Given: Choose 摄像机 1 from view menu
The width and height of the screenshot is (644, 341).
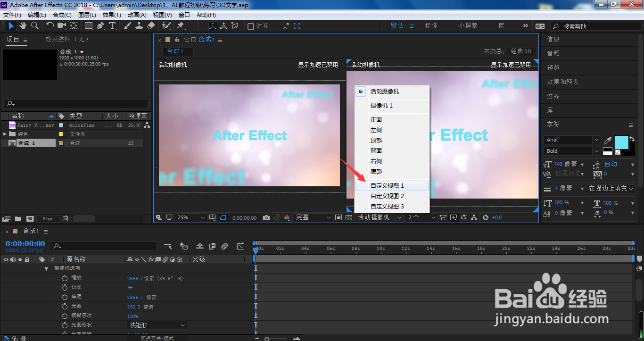Looking at the screenshot, I should (x=392, y=106).
